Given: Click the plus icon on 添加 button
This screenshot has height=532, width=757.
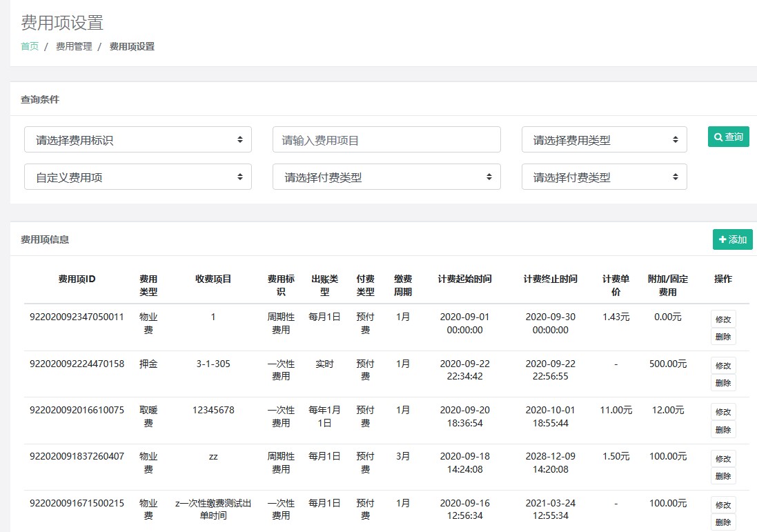Looking at the screenshot, I should pyautogui.click(x=722, y=239).
